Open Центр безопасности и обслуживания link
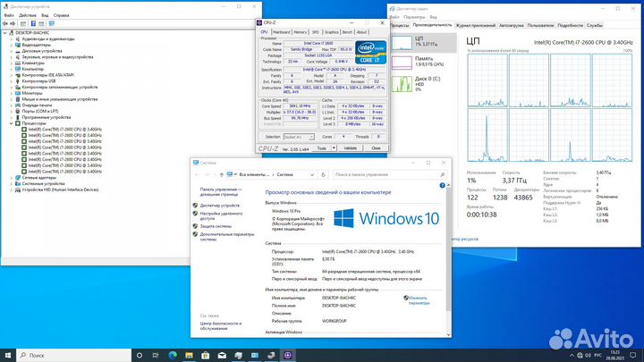Image resolution: width=644 pixels, height=362 pixels. coord(221,326)
